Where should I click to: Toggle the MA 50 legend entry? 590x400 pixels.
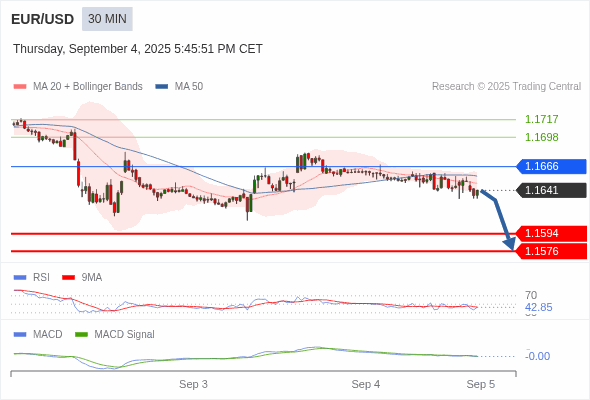[179, 87]
